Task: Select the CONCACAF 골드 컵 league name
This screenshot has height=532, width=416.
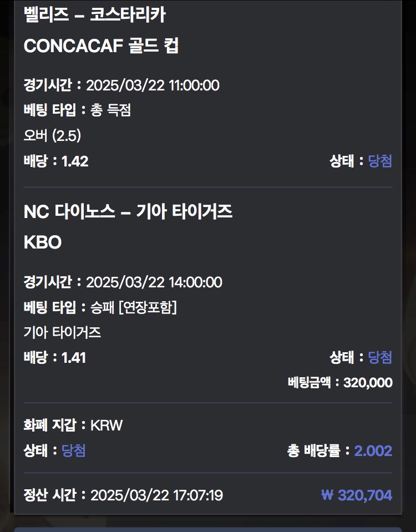Action: [101, 46]
